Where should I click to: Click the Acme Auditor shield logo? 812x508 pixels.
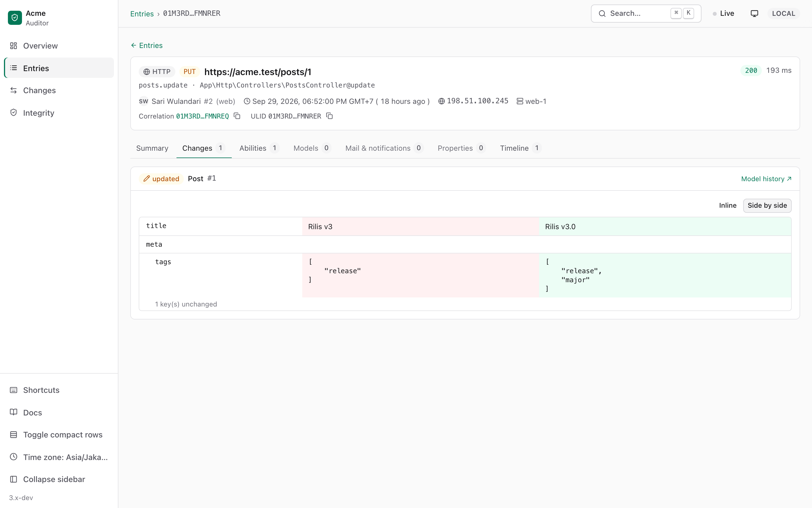[x=15, y=17]
